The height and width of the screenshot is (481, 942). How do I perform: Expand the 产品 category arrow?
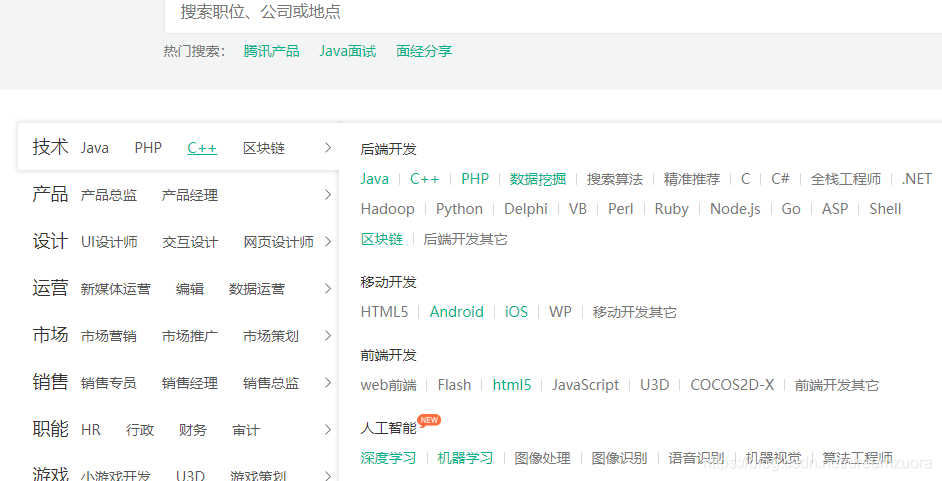point(327,195)
